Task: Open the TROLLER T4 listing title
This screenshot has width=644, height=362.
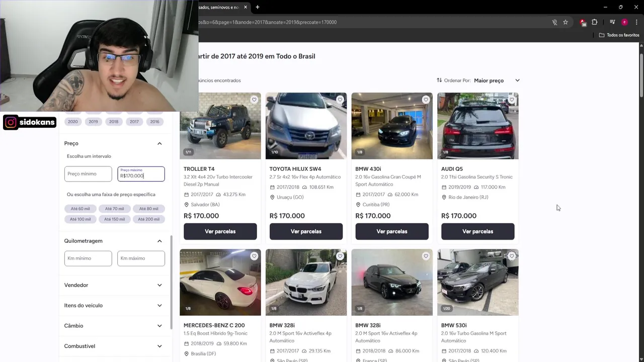Action: pos(199,169)
